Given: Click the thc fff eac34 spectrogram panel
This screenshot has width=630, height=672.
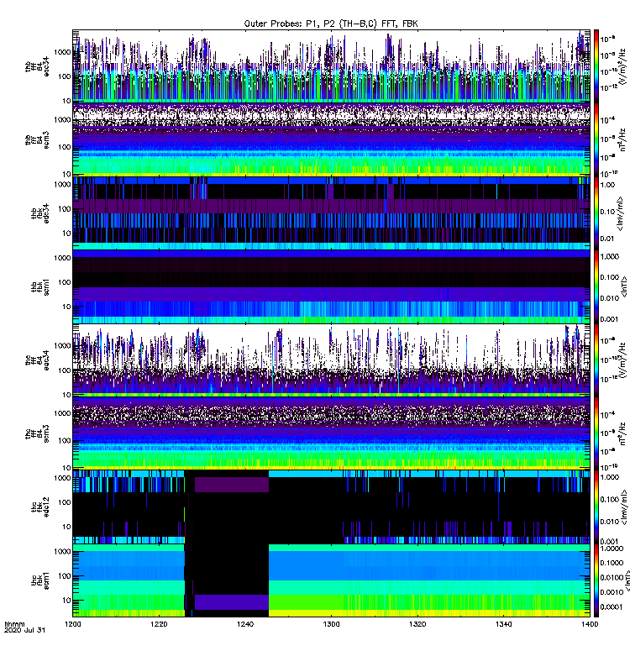Looking at the screenshot, I should pos(331,360).
